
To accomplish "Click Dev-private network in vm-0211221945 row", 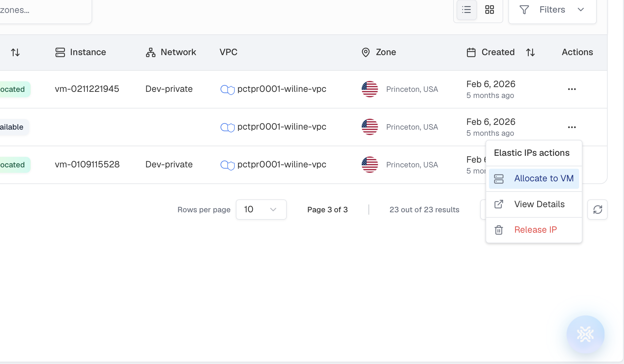I will tap(169, 89).
